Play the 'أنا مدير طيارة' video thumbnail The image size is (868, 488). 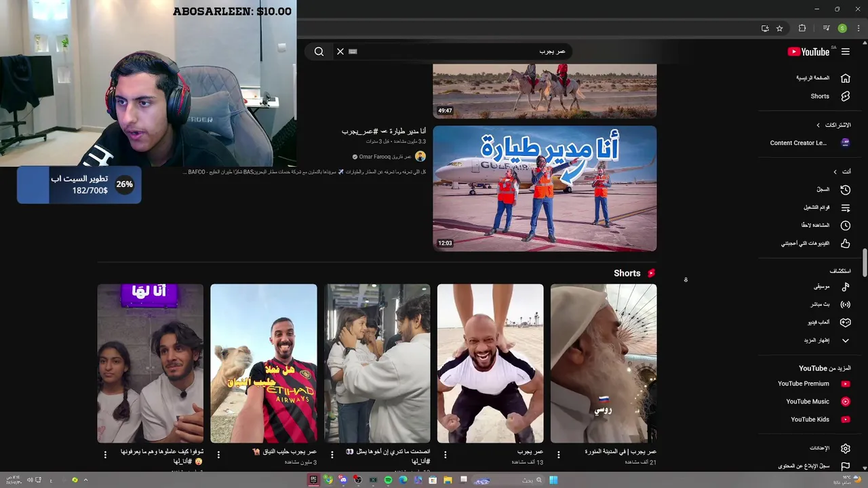point(545,188)
